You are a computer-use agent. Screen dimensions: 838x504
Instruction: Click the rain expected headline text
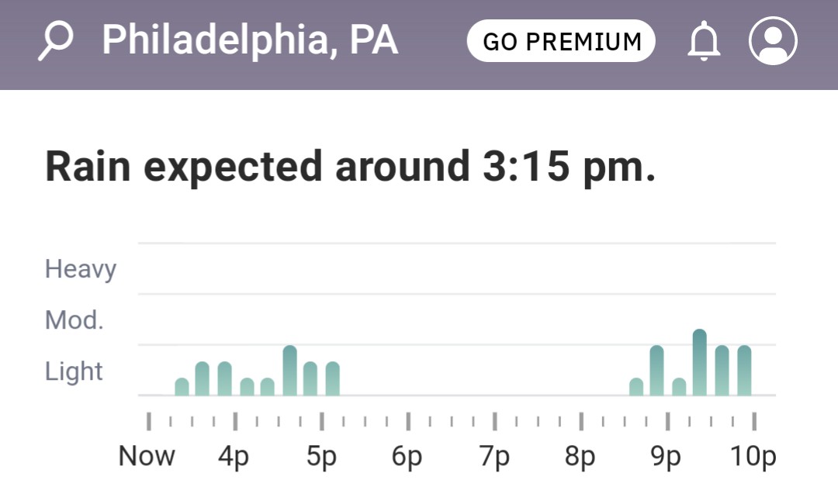pos(351,167)
